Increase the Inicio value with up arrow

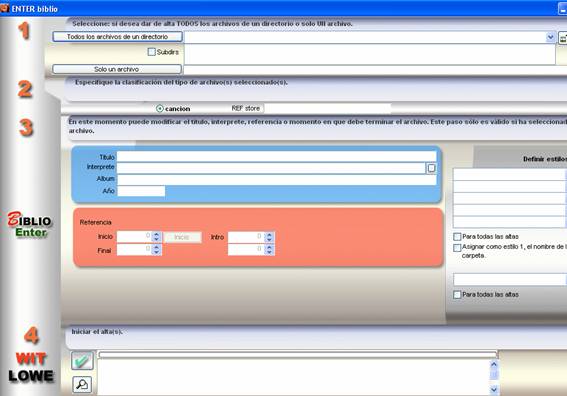tap(156, 234)
